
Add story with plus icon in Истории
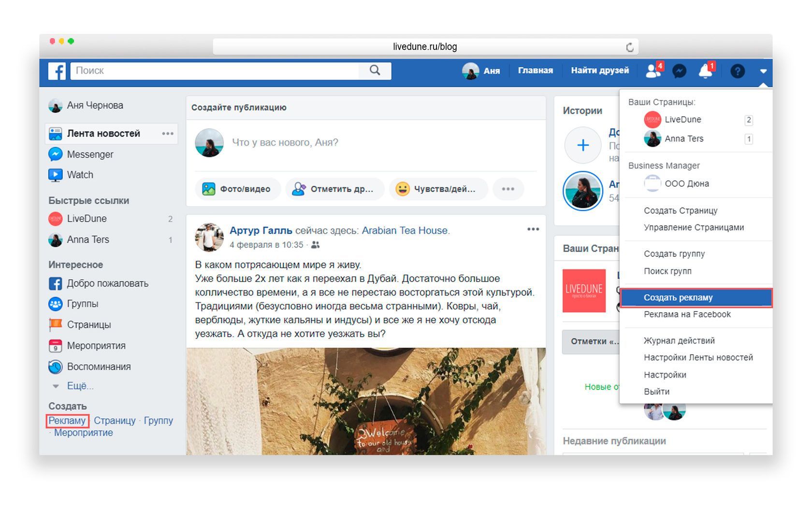(x=583, y=145)
